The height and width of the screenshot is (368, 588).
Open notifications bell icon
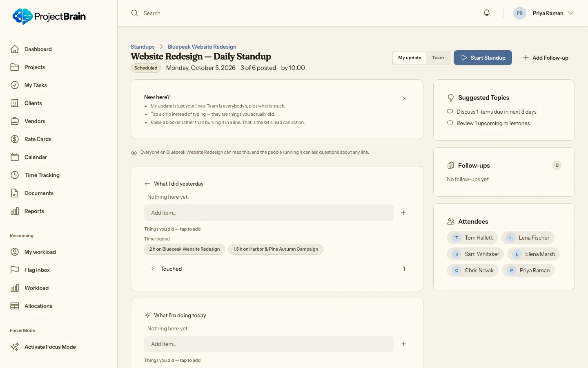[x=487, y=13]
